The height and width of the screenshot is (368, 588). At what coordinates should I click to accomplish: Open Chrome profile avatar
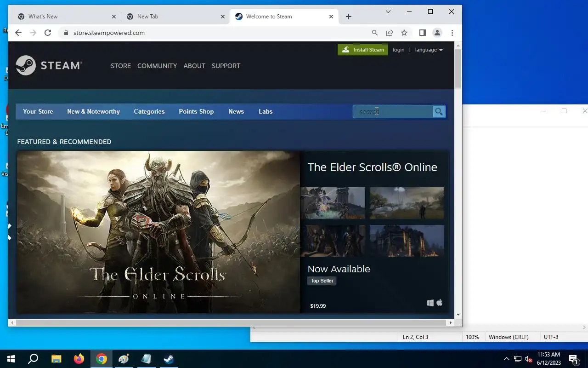coord(437,33)
